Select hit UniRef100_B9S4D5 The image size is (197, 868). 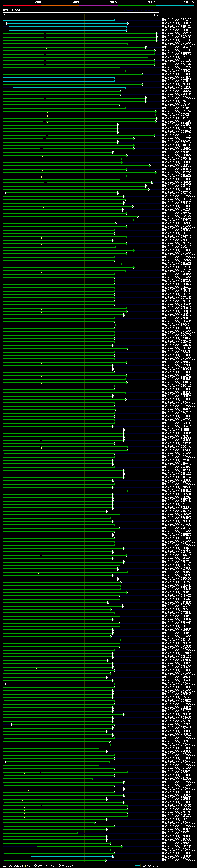[x=177, y=37]
